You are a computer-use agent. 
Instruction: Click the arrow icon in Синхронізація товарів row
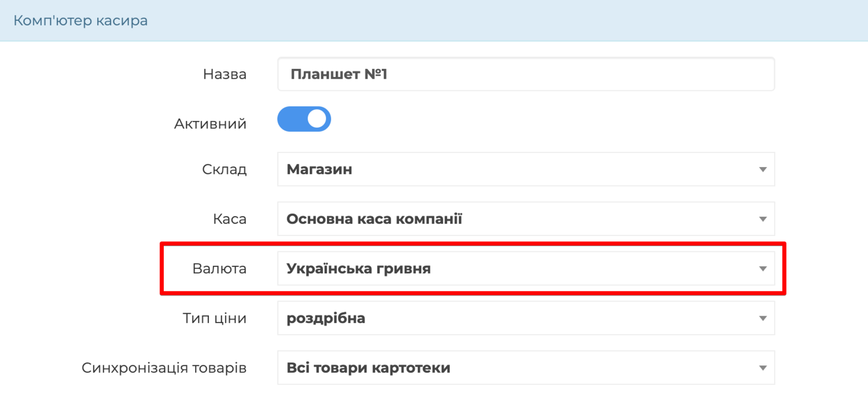pos(763,368)
